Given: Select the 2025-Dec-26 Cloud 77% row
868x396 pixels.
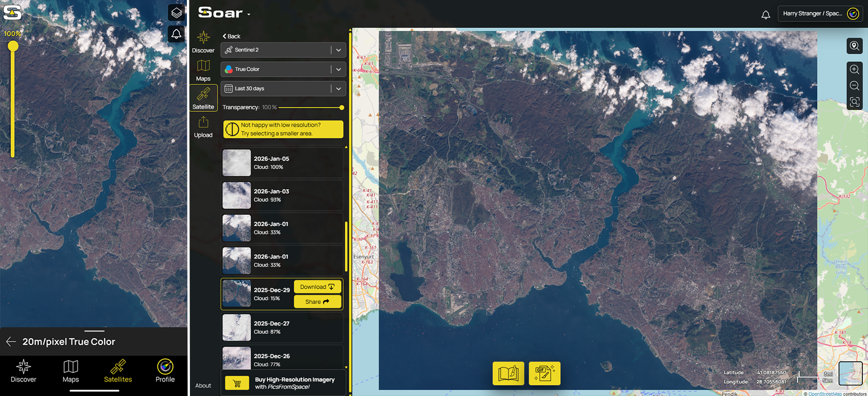Looking at the screenshot, I should 282,358.
